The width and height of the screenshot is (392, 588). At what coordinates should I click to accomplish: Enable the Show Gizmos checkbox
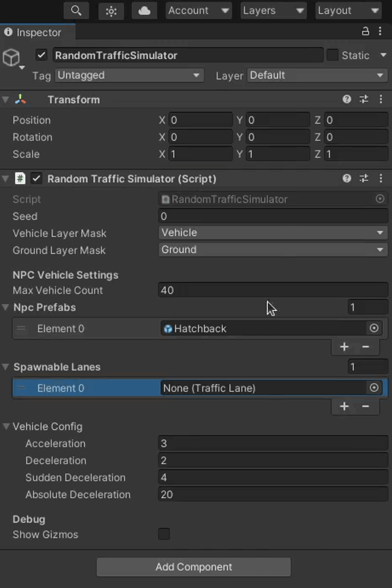[x=164, y=534]
